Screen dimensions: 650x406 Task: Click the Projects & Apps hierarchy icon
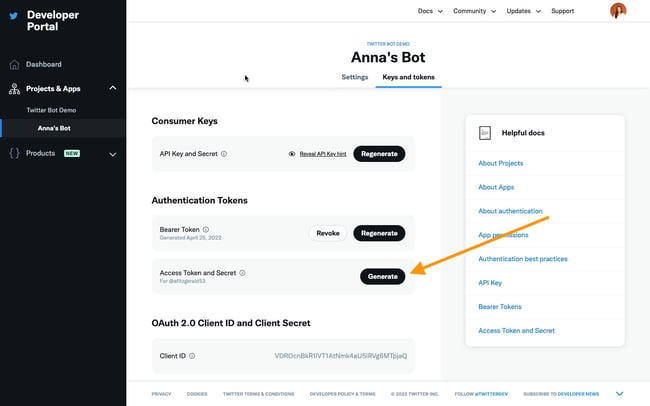tap(14, 88)
